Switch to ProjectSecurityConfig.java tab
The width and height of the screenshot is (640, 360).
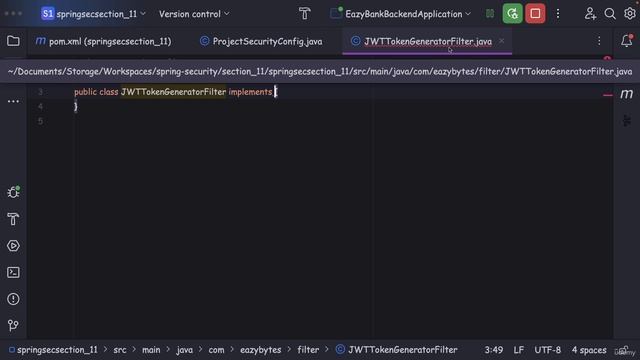coord(261,41)
